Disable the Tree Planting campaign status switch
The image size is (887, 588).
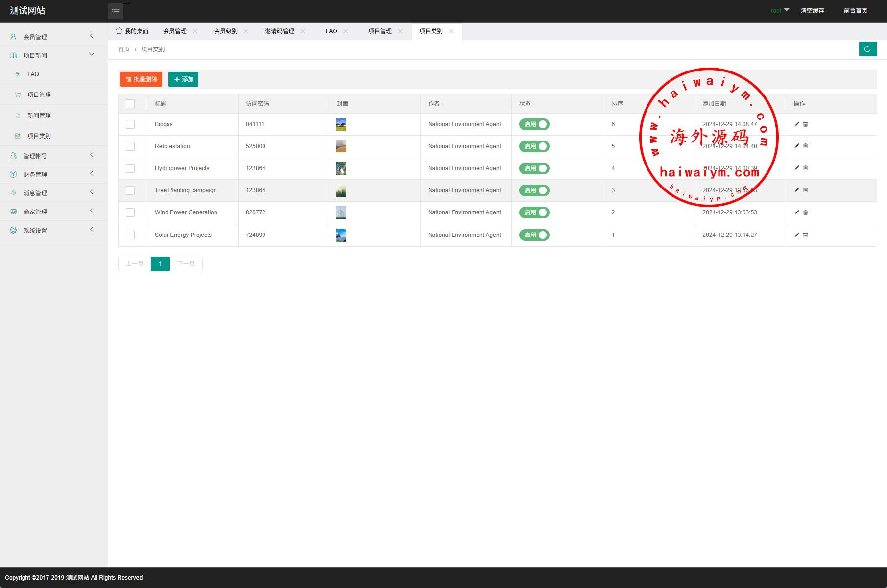[534, 190]
